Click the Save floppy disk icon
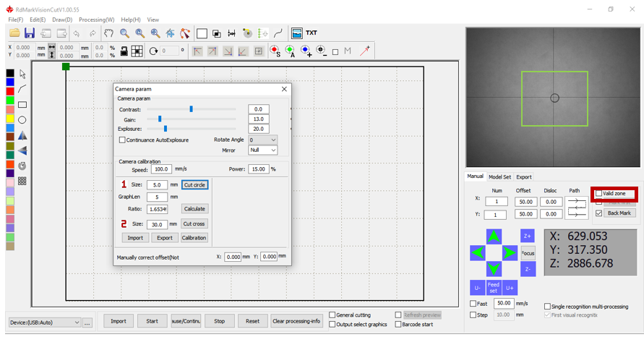 tap(30, 33)
